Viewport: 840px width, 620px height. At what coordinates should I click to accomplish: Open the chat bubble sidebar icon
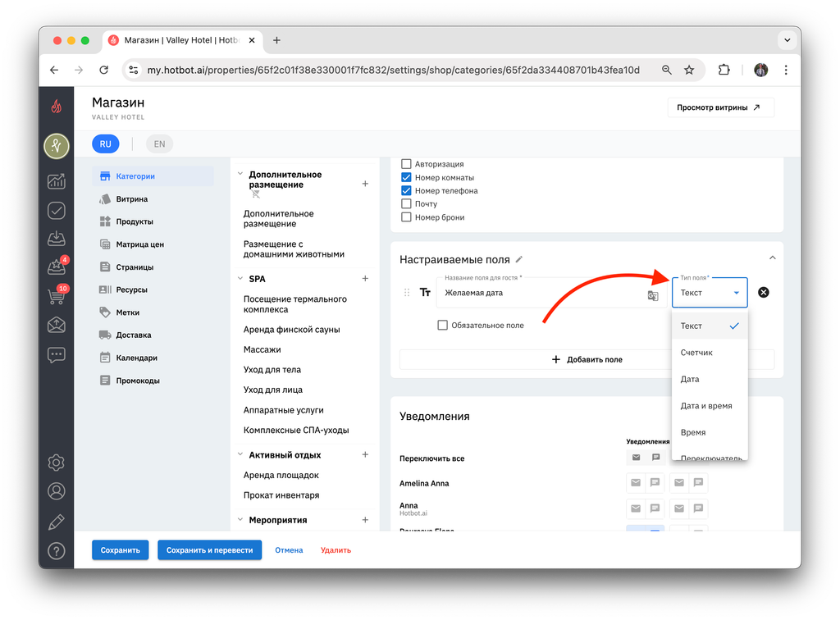(x=57, y=355)
